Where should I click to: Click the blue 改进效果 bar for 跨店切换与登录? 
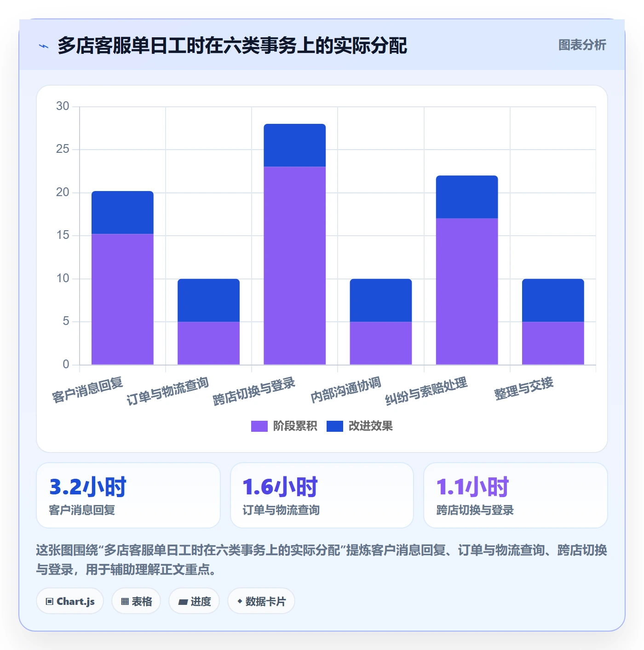coord(295,145)
